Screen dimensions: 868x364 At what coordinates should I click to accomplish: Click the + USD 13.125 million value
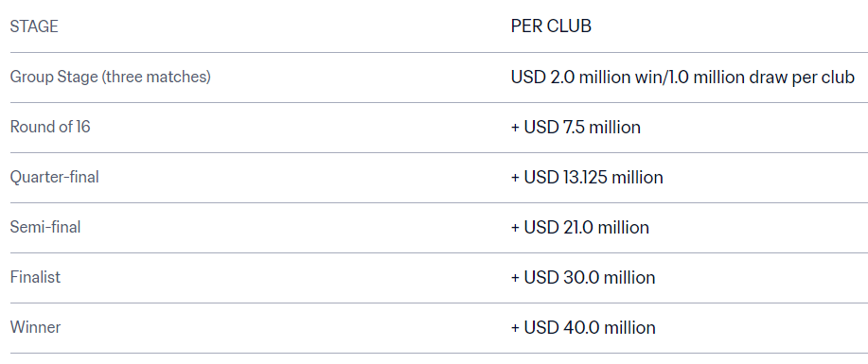pos(587,178)
